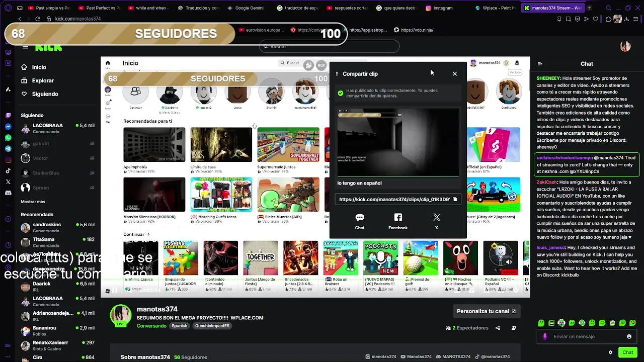Open the Conversando category link
The width and height of the screenshot is (644, 362).
(x=151, y=326)
